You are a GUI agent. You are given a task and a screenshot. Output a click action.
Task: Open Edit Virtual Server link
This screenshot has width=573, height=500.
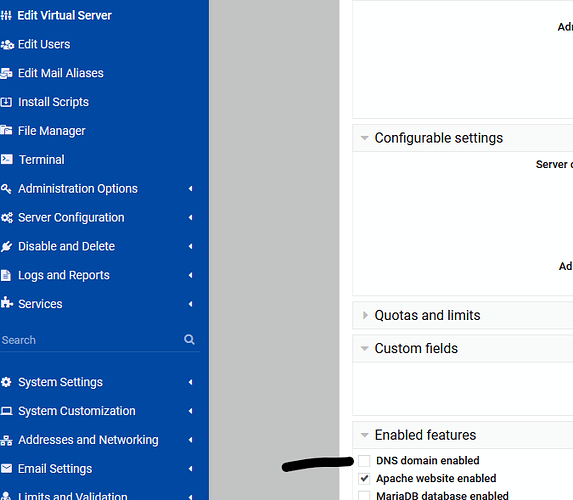click(x=64, y=15)
